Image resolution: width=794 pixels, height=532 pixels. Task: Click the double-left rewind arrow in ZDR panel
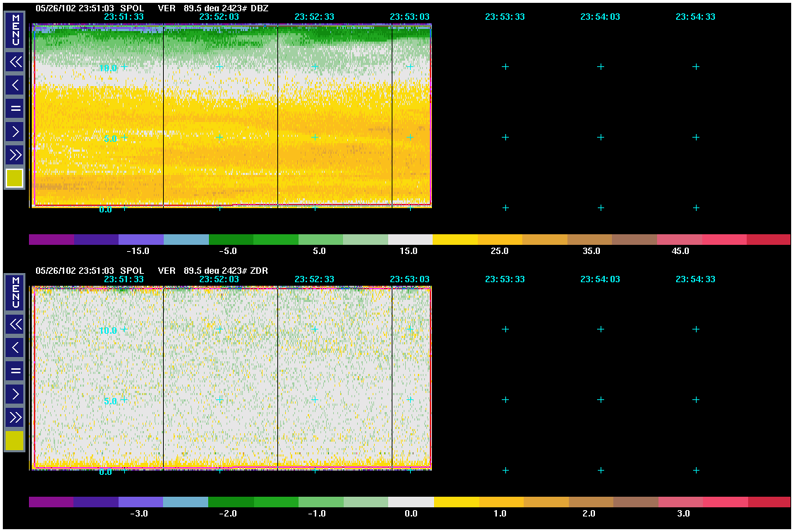15,325
